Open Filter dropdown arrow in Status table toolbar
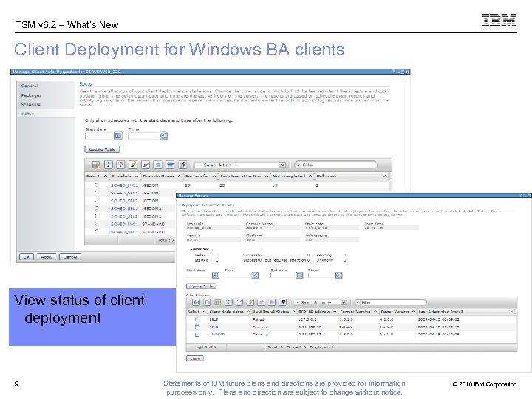Image resolution: width=532 pixels, height=399 pixels. (x=298, y=165)
